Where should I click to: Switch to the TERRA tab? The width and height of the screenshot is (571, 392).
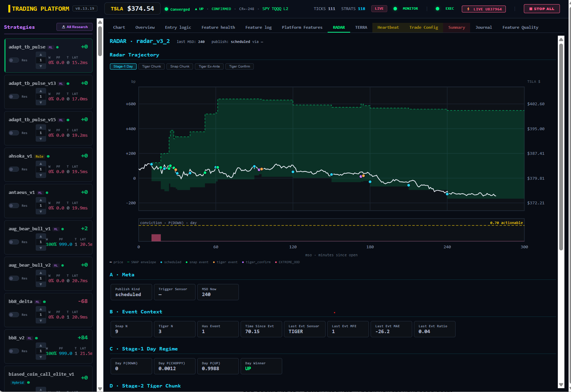click(361, 27)
